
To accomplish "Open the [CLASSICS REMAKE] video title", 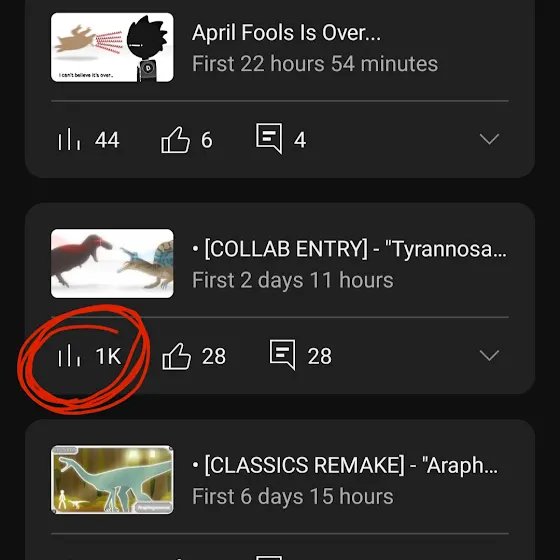I will click(345, 465).
